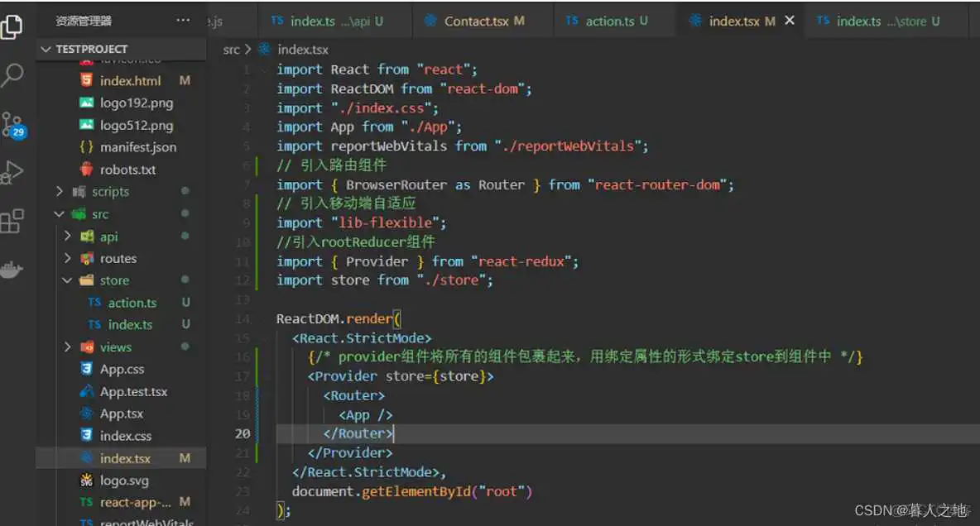Collapse the TESTPROJECT section
Screen dimensions: 980x526
pos(47,49)
